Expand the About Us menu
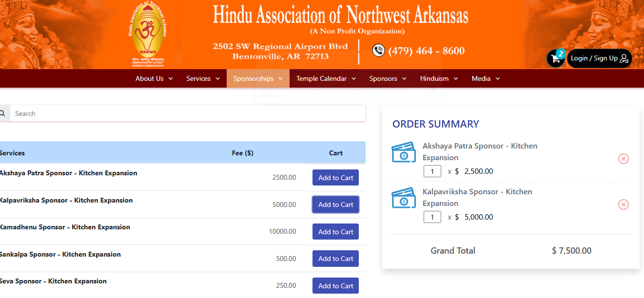The width and height of the screenshot is (644, 298). point(154,78)
